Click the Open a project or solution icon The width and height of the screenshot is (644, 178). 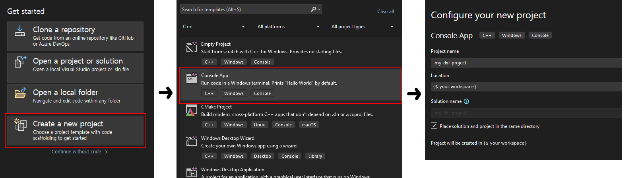pos(20,62)
